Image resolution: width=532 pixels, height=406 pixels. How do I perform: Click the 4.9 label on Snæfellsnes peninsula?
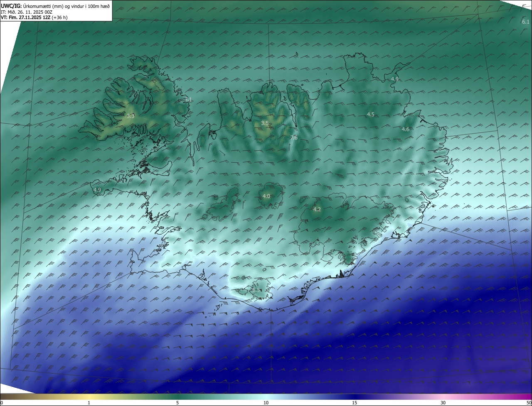[x=97, y=190]
